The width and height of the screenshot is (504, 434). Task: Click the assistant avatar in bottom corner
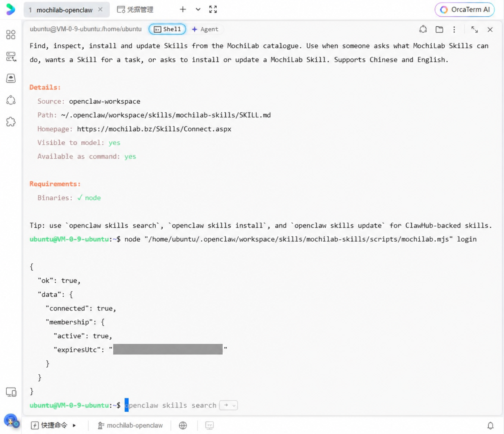point(11,421)
